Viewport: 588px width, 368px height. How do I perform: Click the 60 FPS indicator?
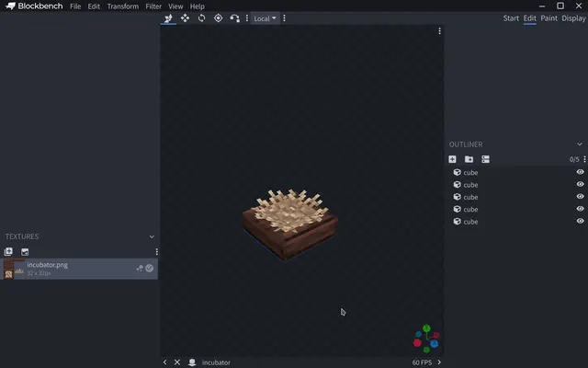point(422,362)
